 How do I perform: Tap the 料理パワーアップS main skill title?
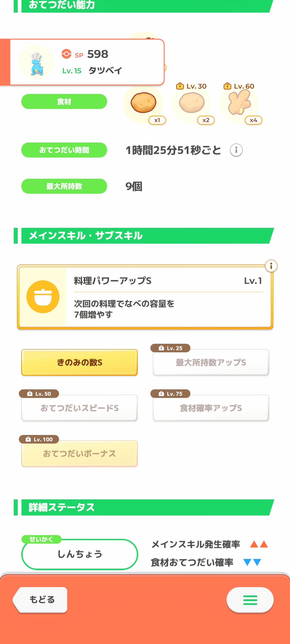(113, 281)
